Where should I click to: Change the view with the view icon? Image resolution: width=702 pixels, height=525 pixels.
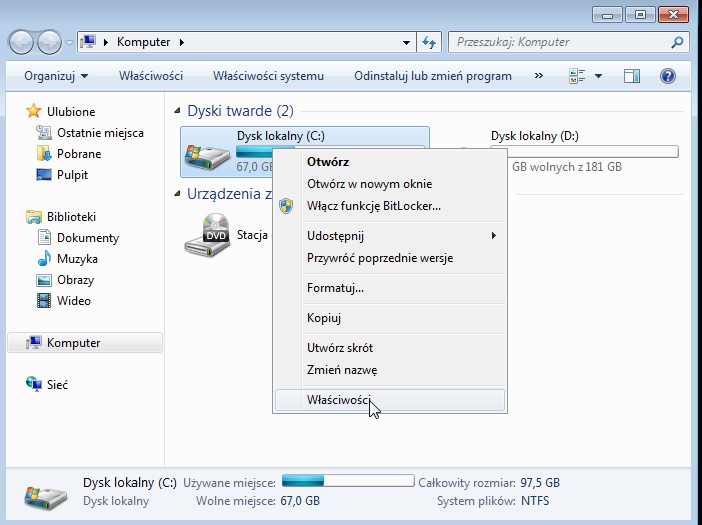(x=577, y=76)
